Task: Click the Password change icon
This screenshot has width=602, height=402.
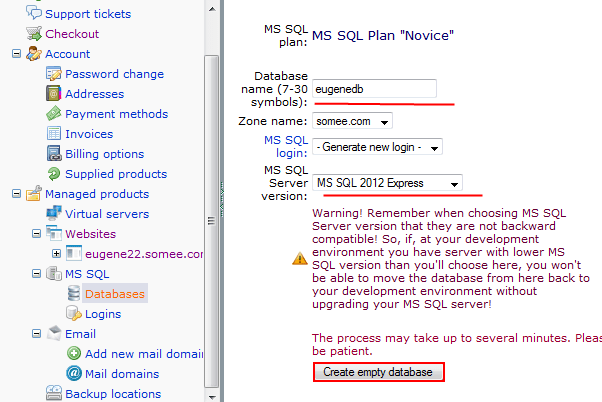Action: [53, 74]
